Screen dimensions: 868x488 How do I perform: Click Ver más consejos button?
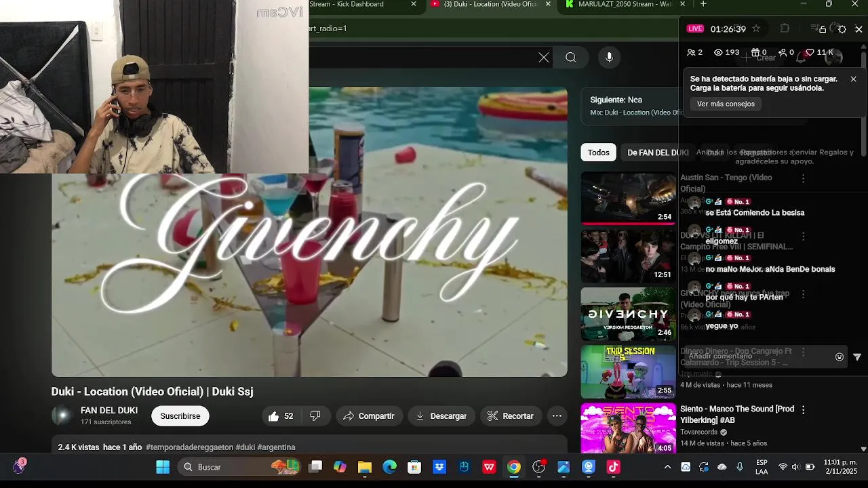[x=726, y=104]
